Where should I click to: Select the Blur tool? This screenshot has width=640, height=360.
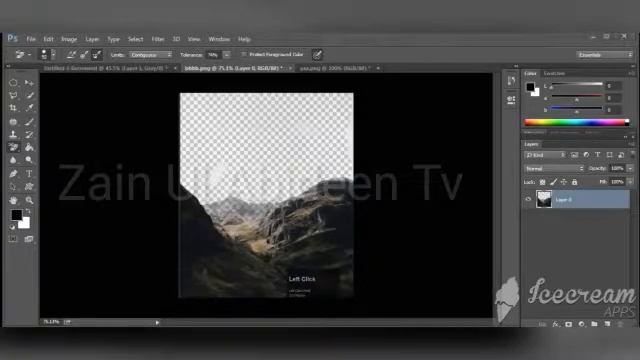[x=13, y=160]
